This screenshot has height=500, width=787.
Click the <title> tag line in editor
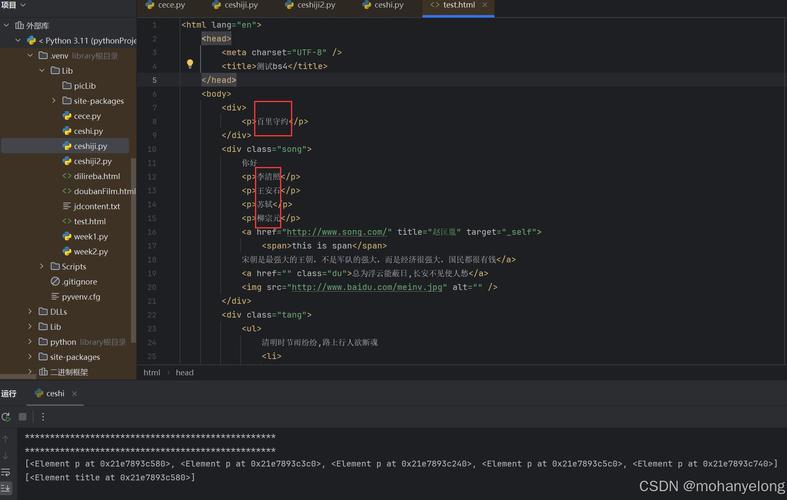274,66
